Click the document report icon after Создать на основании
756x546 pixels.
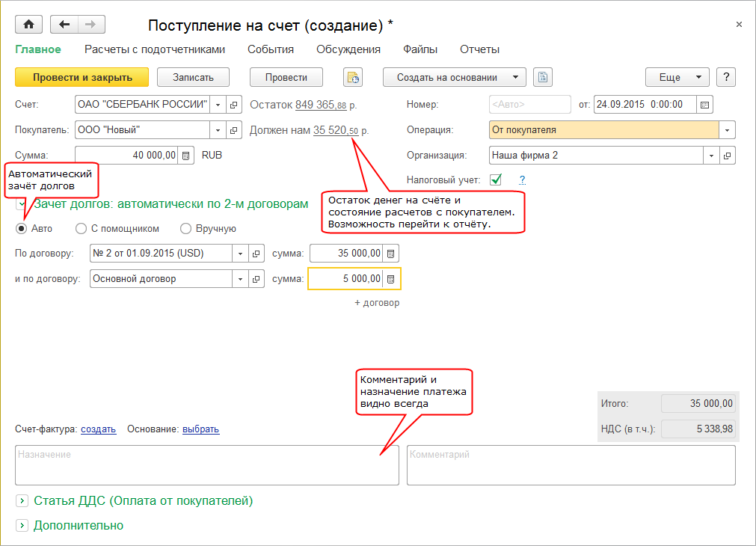543,77
